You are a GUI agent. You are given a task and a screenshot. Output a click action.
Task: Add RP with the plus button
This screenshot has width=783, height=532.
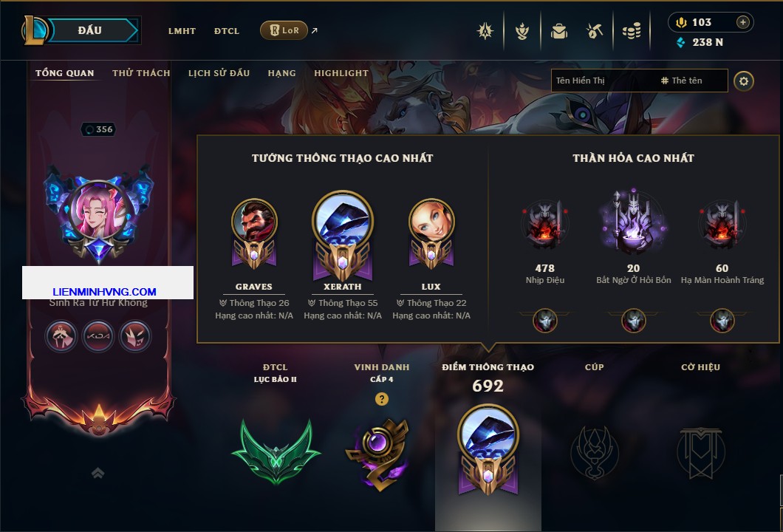(x=743, y=22)
